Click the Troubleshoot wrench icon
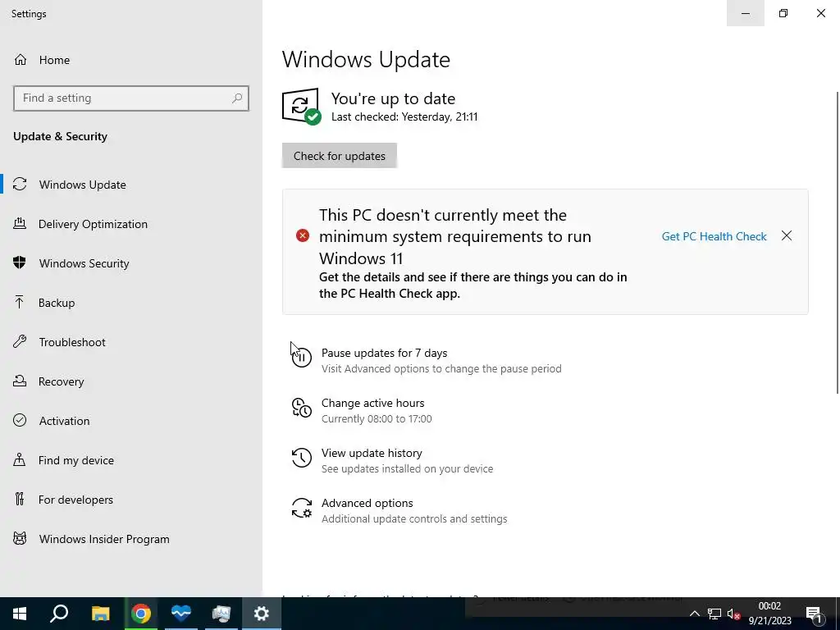 20,341
